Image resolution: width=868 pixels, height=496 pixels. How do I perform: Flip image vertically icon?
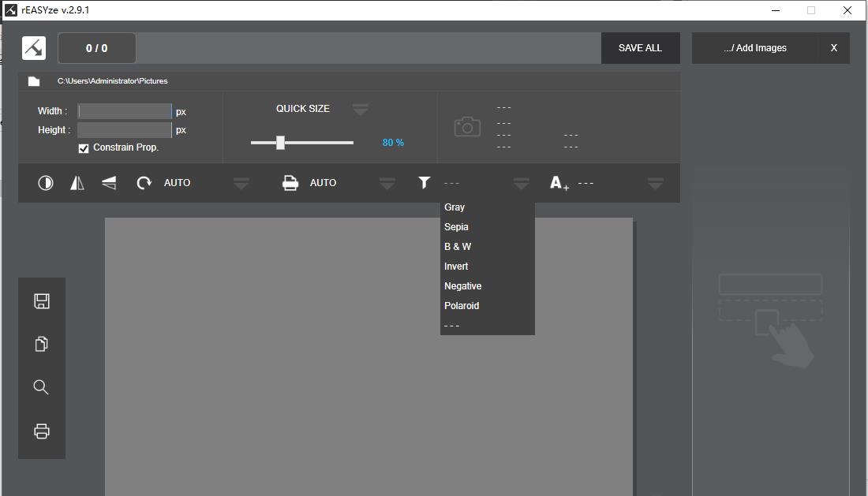(109, 183)
